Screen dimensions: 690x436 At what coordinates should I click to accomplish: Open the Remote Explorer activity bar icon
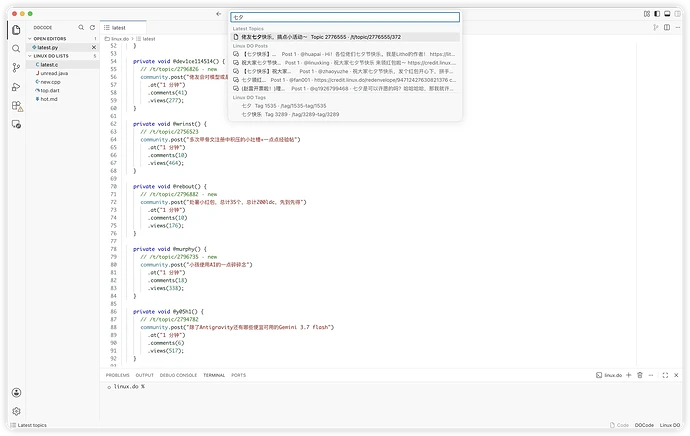pos(16,125)
